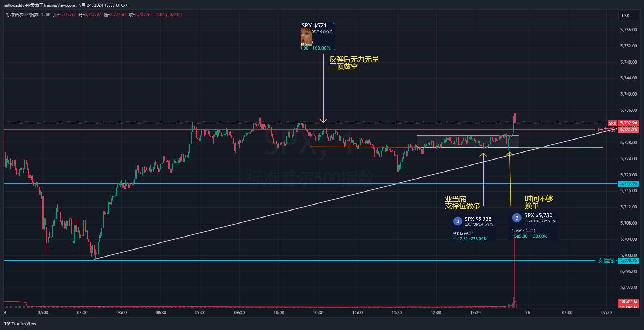Viewport: 644px width, 330px height.
Task: Click the yellow down arrowhead below SPY annotation
Action: tap(323, 121)
